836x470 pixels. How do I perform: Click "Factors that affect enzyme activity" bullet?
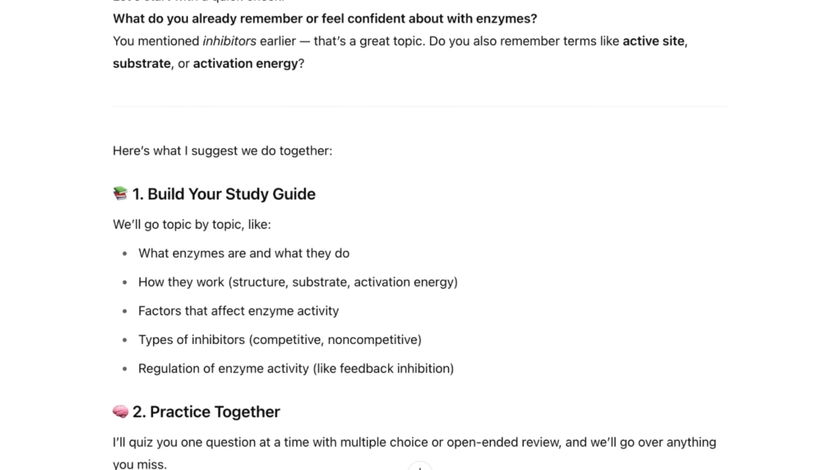(238, 311)
